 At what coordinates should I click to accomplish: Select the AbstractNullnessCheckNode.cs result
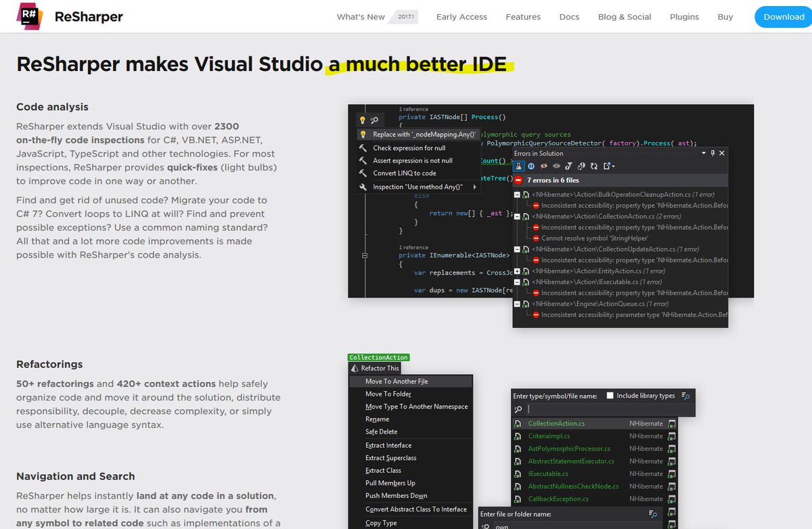pos(573,486)
